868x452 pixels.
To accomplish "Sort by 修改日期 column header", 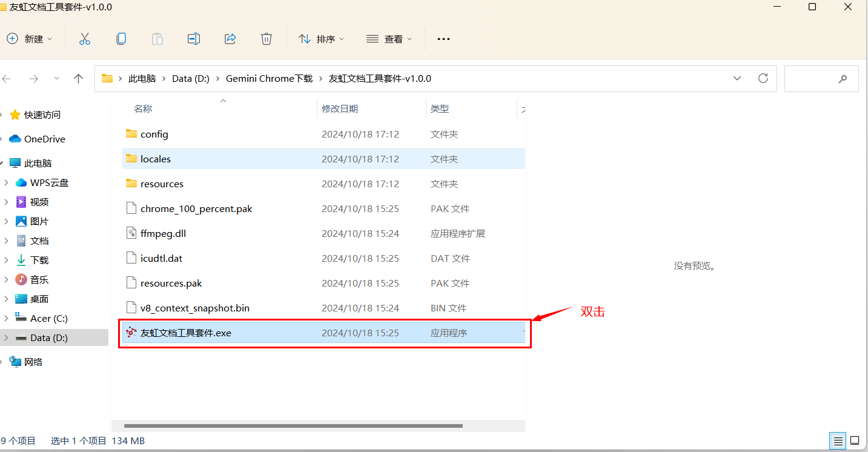I will 340,108.
